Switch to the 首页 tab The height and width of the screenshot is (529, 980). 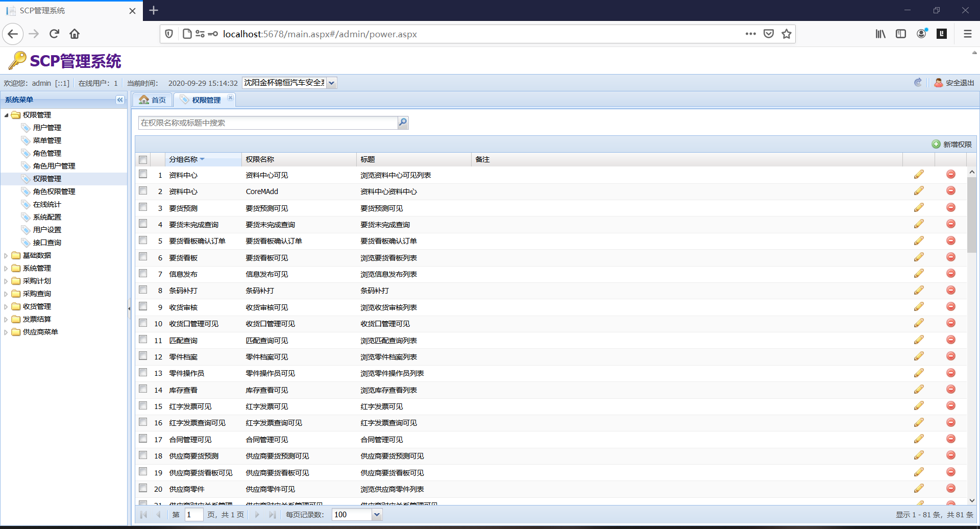tap(153, 100)
